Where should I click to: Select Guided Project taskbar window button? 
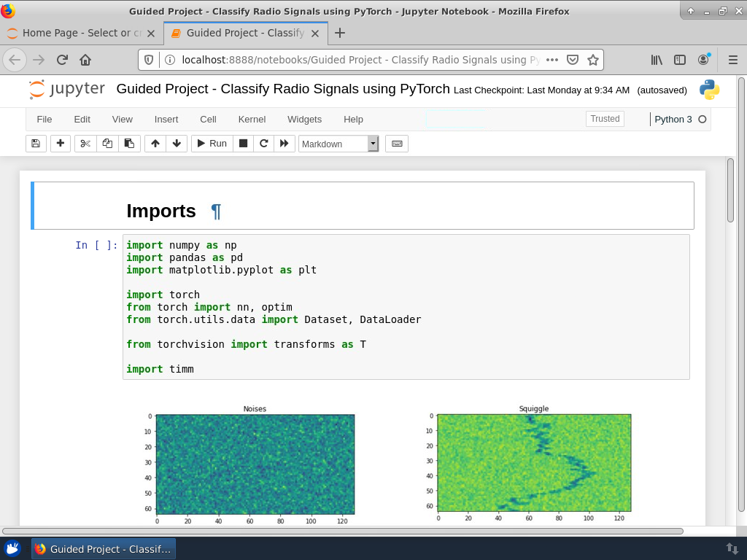tap(104, 549)
